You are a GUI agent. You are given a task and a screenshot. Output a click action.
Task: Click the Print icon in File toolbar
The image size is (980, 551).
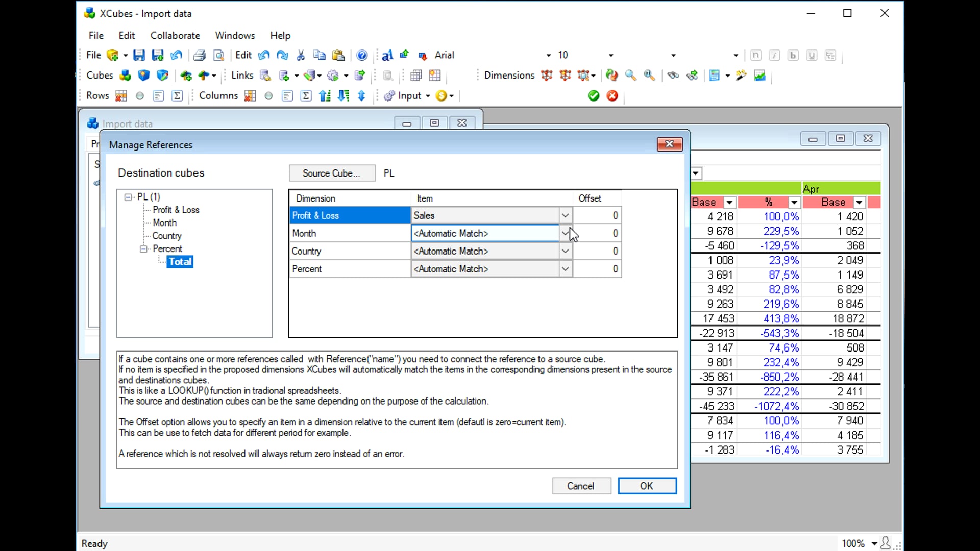pos(200,55)
